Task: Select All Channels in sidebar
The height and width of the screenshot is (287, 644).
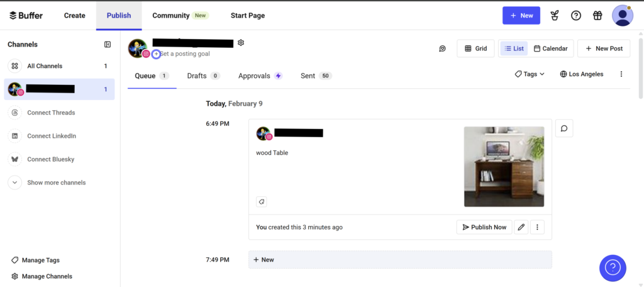Action: (x=59, y=66)
